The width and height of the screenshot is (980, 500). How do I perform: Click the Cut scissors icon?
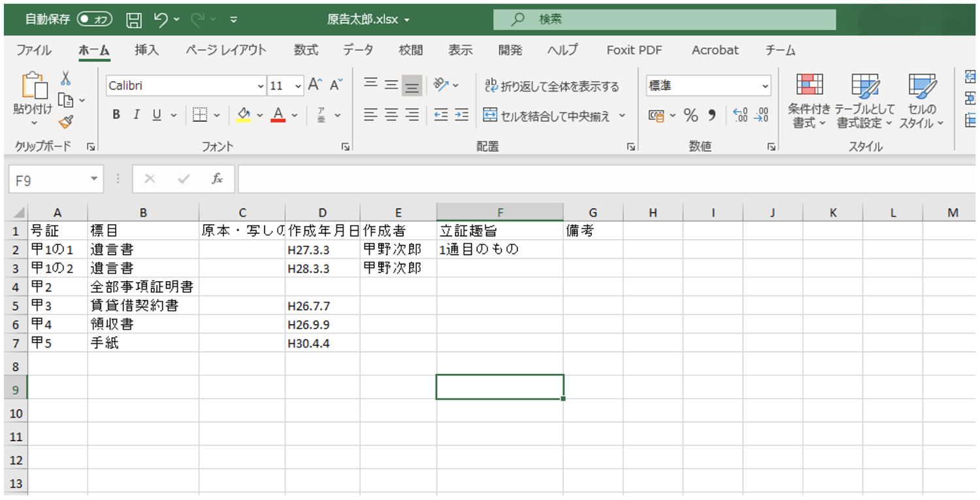(x=65, y=78)
